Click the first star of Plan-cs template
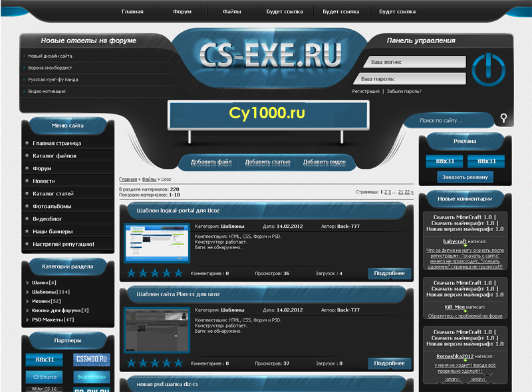This screenshot has height=392, width=532. [132, 363]
